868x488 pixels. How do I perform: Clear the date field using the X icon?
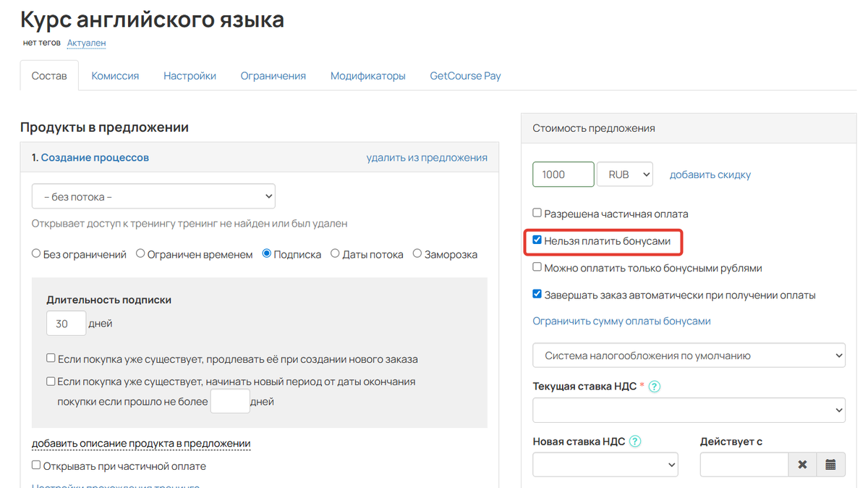coord(803,464)
